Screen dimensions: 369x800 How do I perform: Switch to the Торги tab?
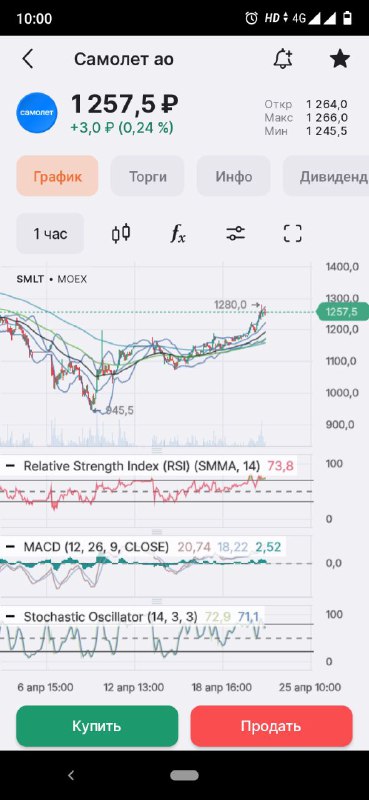(147, 177)
